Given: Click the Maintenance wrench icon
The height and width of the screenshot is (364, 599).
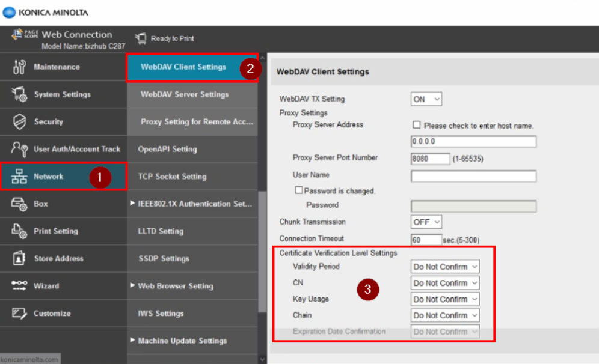Looking at the screenshot, I should 19,67.
